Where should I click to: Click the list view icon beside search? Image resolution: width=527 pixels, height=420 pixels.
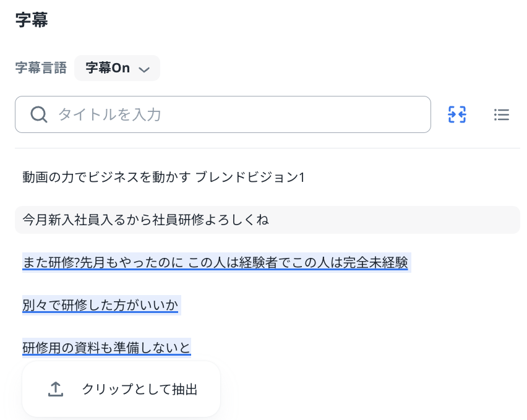coord(502,114)
